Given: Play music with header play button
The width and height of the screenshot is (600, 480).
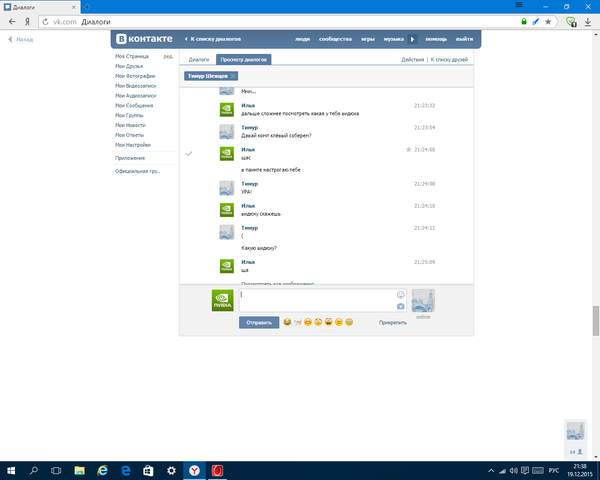Looking at the screenshot, I should (x=413, y=39).
